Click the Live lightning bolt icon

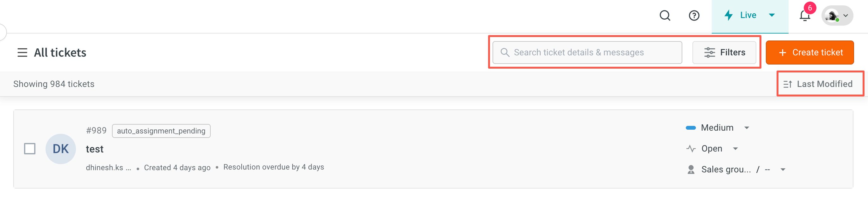point(728,15)
